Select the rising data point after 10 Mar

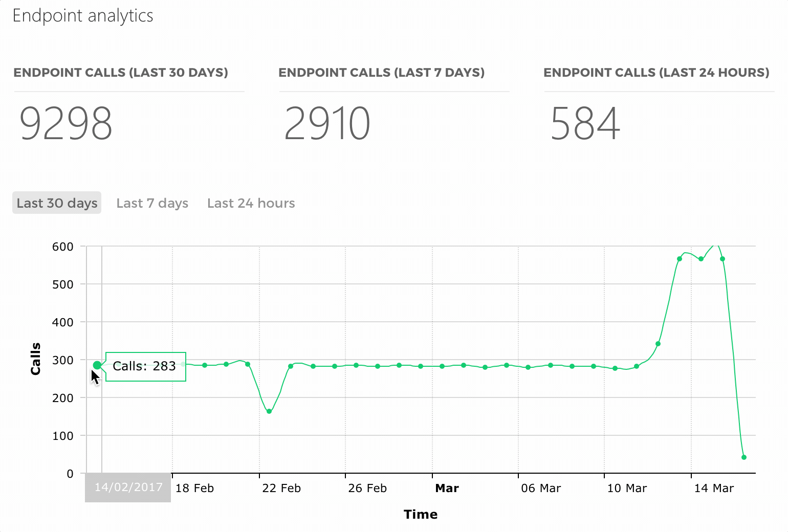point(659,344)
